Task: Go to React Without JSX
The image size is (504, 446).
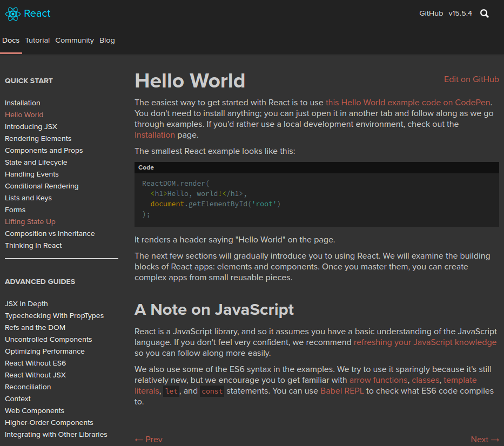Action: coord(35,375)
